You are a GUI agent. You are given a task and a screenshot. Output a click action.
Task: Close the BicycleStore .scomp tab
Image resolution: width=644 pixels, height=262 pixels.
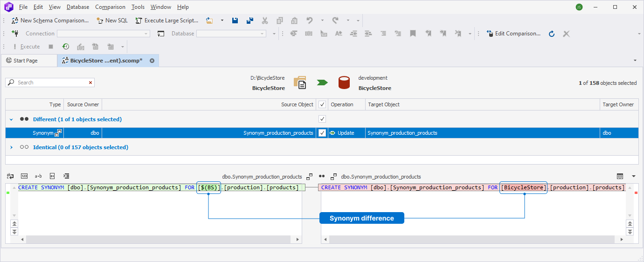[152, 61]
